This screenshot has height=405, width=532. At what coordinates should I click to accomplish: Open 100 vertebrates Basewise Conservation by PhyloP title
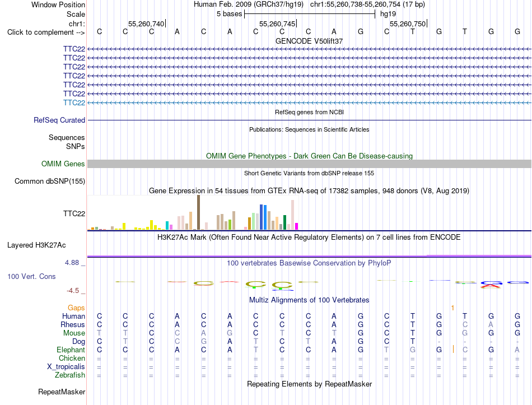309,263
